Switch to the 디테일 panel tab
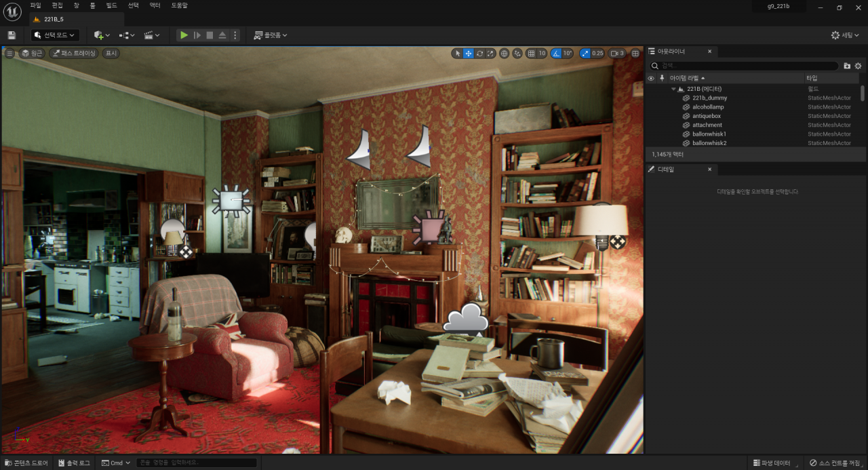868x470 pixels. 666,169
